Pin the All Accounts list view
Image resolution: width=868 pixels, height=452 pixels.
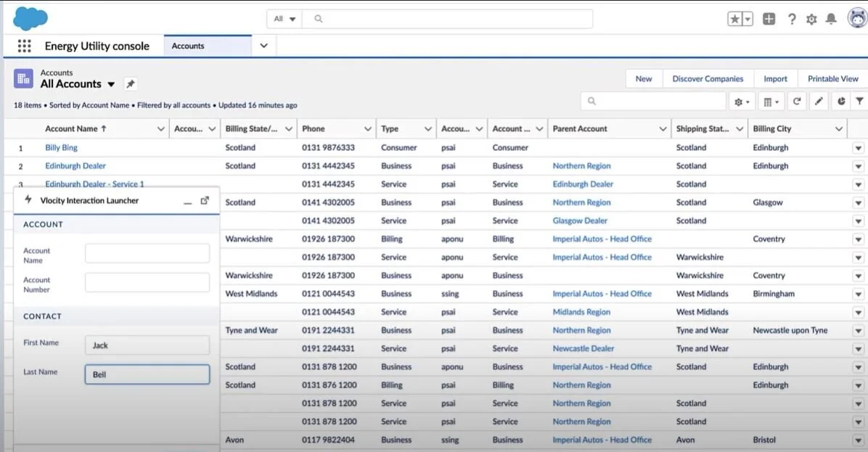click(x=130, y=84)
